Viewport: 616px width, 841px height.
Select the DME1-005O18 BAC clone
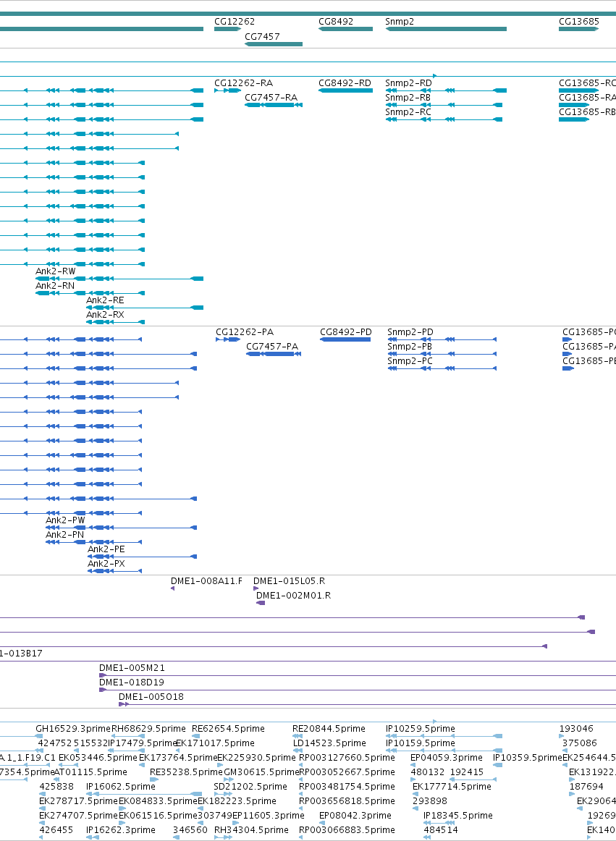[x=367, y=705]
